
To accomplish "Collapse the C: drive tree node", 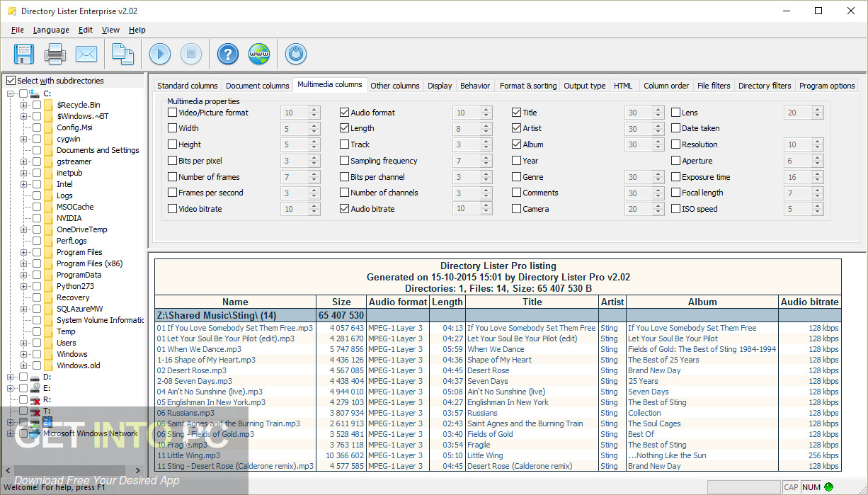I will tap(11, 93).
